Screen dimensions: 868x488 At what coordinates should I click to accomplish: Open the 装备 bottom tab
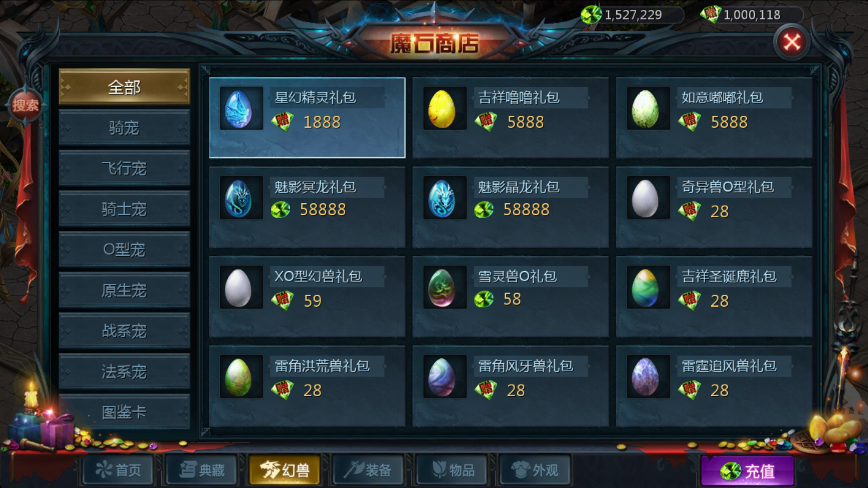[368, 470]
